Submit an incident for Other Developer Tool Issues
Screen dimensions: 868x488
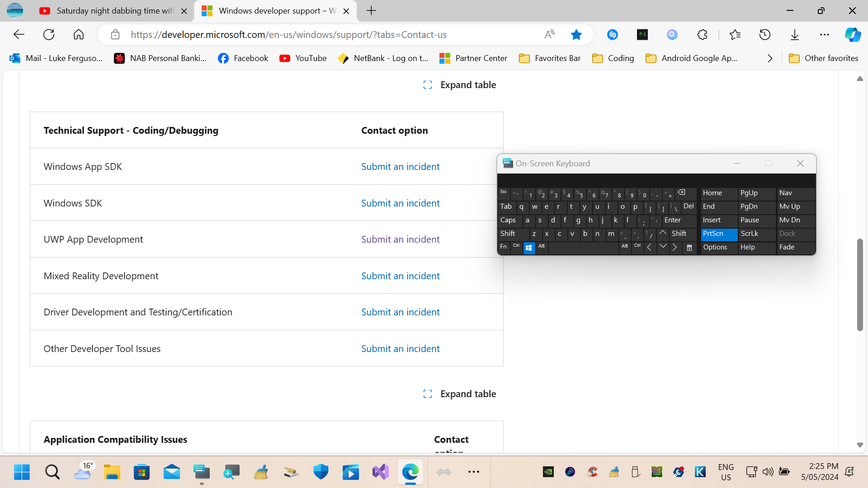pos(400,349)
